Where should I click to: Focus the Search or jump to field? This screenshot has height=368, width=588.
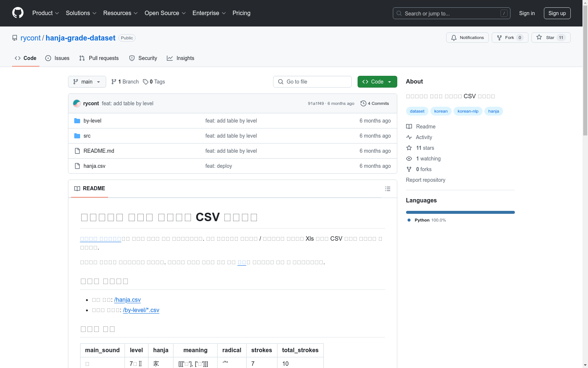pos(451,13)
